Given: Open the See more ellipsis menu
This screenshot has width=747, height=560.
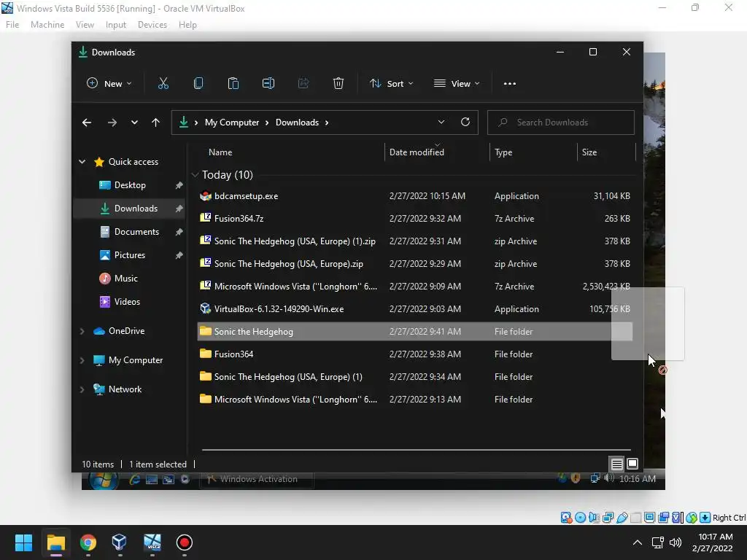Looking at the screenshot, I should (510, 83).
